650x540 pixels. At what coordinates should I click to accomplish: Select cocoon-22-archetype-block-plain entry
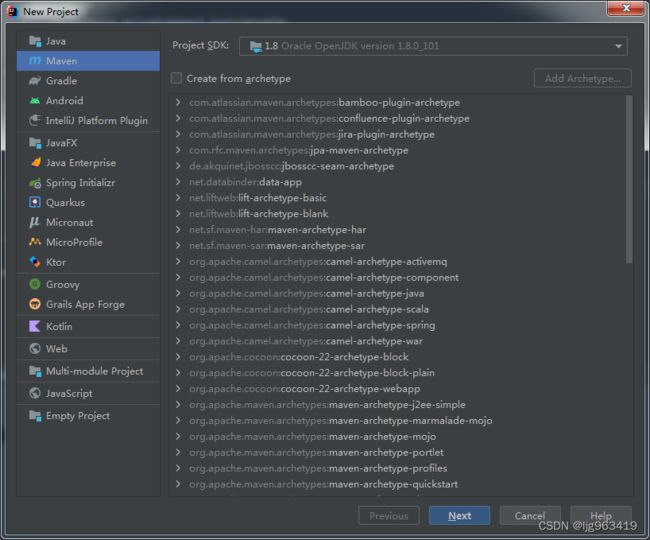pyautogui.click(x=312, y=373)
